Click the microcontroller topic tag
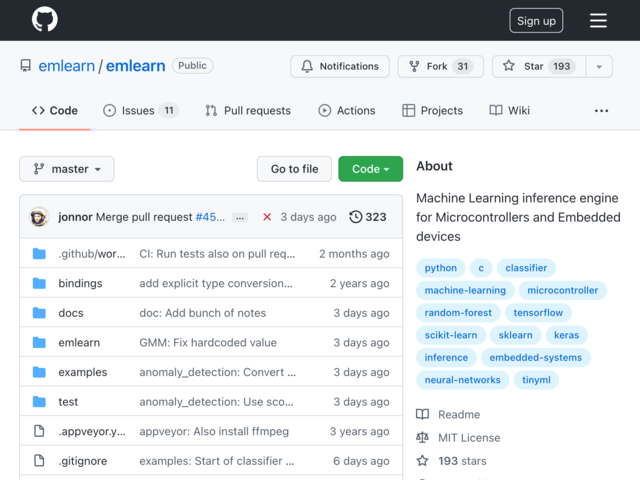 (562, 290)
